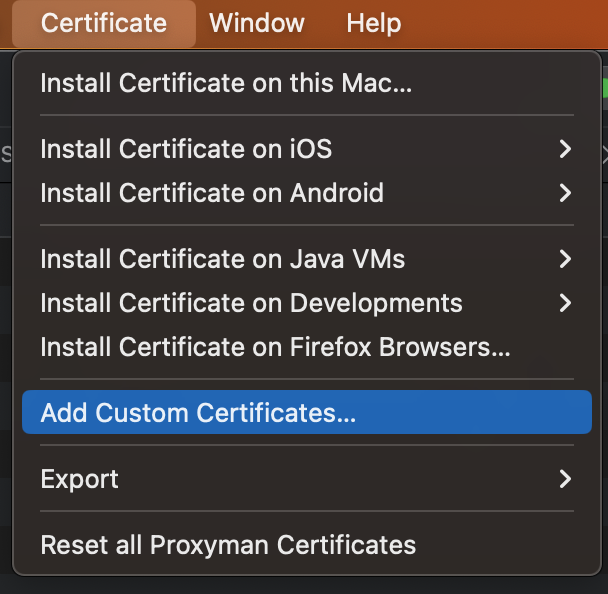Image resolution: width=608 pixels, height=594 pixels.
Task: Expand the Developments submenu chevron arrow
Action: tap(565, 302)
